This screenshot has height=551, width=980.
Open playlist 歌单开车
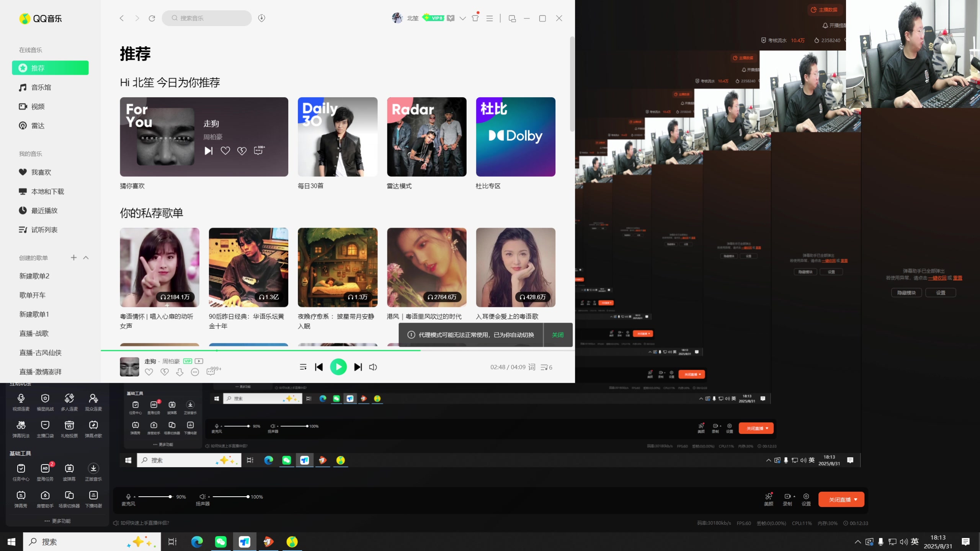coord(33,295)
